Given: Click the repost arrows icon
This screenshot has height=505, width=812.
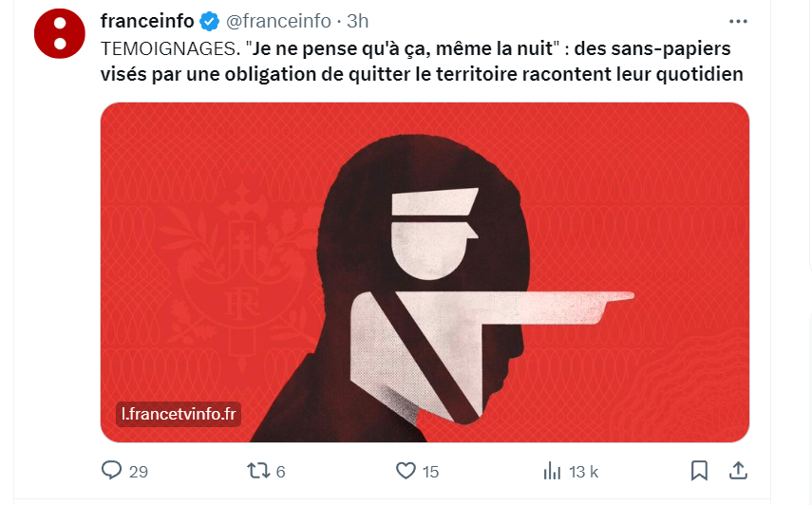Looking at the screenshot, I should pos(258,471).
